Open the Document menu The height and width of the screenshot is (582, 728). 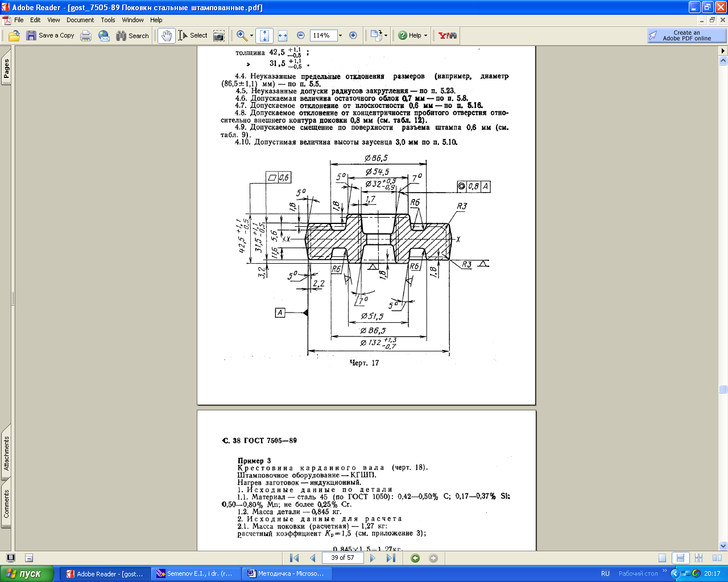[80, 20]
